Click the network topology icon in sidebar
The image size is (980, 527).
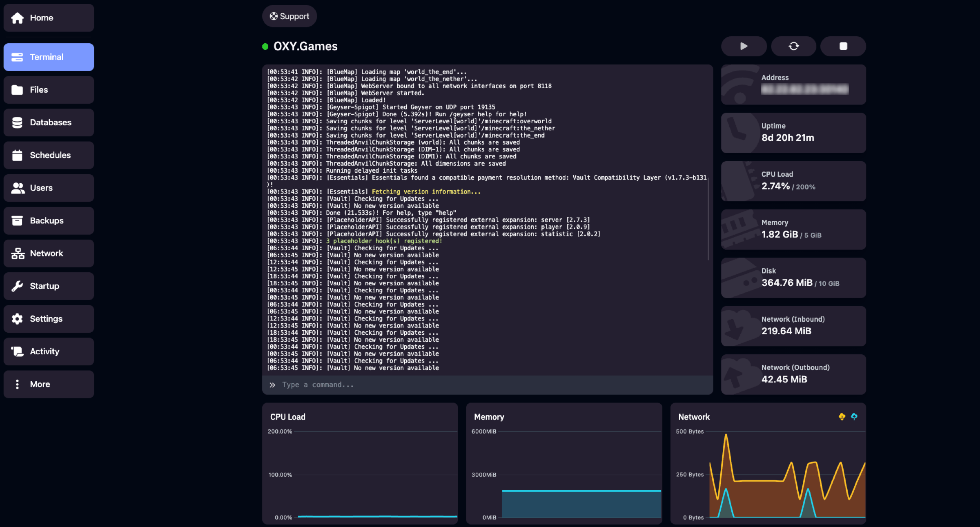[x=18, y=253]
